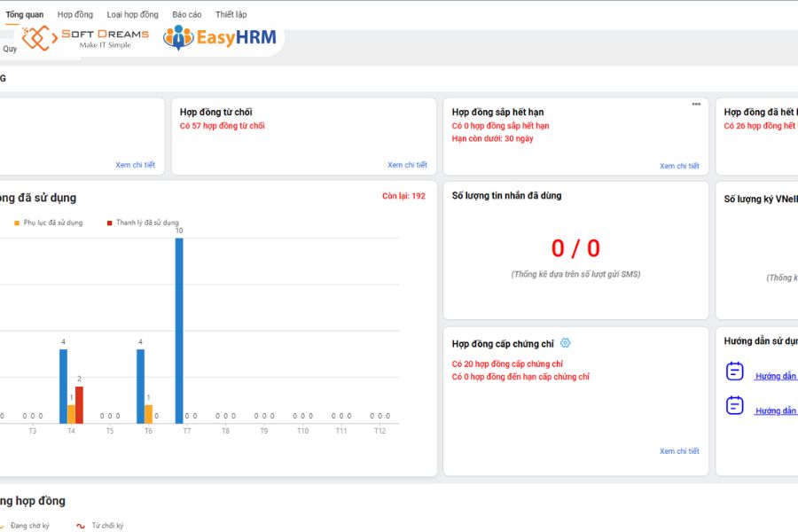Click the Hạn còn dưới: 30 ngày text
798x532 pixels.
pyautogui.click(x=493, y=138)
